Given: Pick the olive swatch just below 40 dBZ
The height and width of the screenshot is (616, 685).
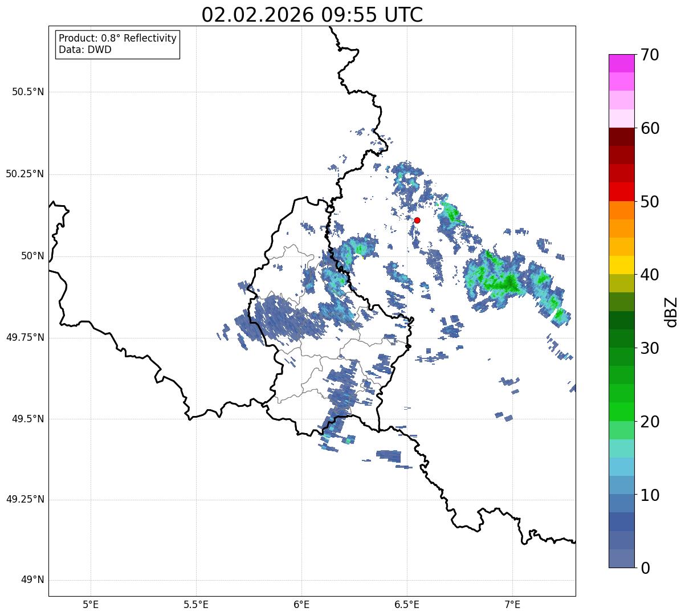Looking at the screenshot, I should click(621, 283).
